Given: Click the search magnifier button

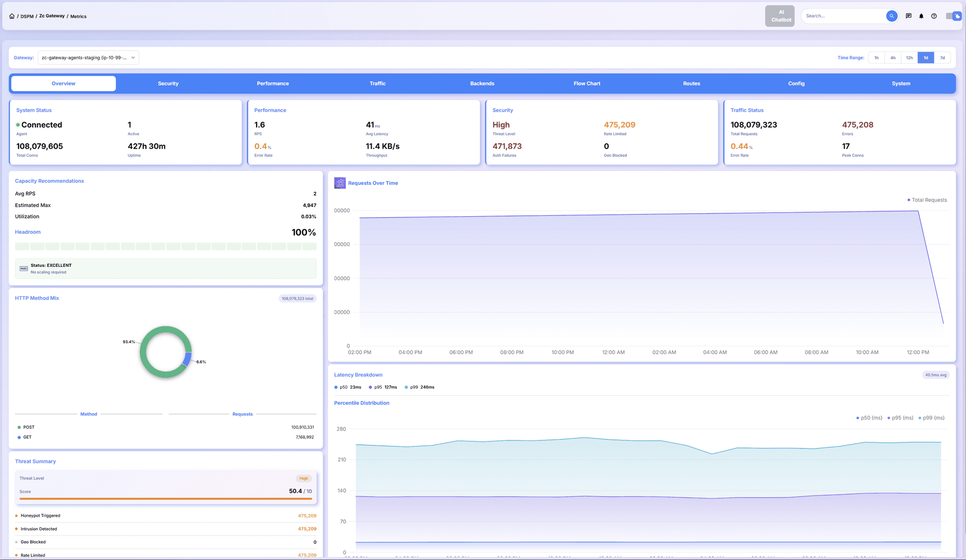Looking at the screenshot, I should 892,16.
